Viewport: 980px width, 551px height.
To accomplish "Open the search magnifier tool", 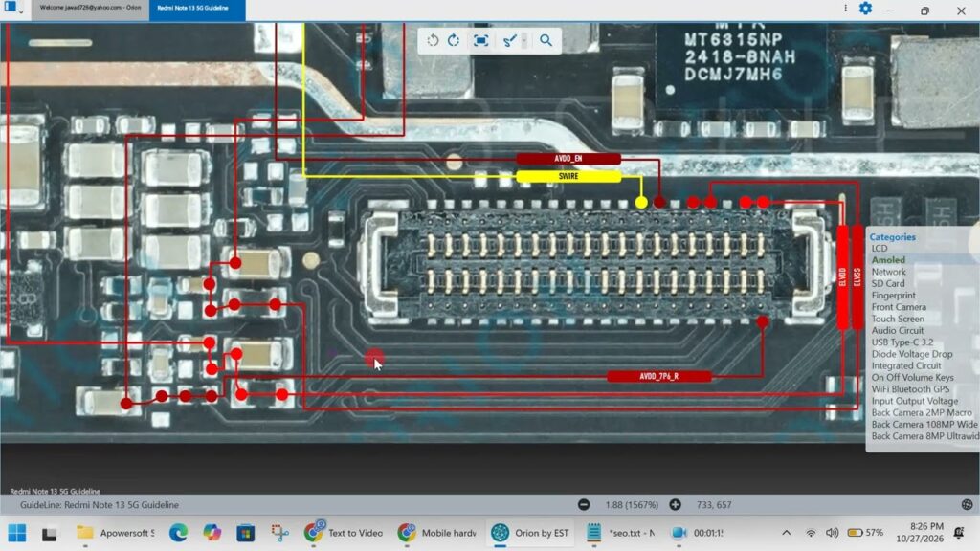I will (x=546, y=40).
